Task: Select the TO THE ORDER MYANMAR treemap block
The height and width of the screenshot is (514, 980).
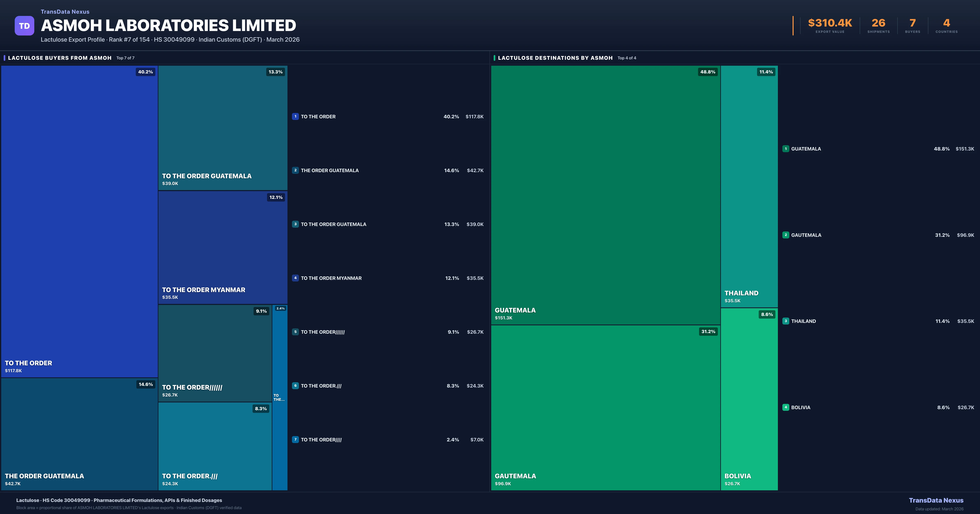Action: point(223,247)
